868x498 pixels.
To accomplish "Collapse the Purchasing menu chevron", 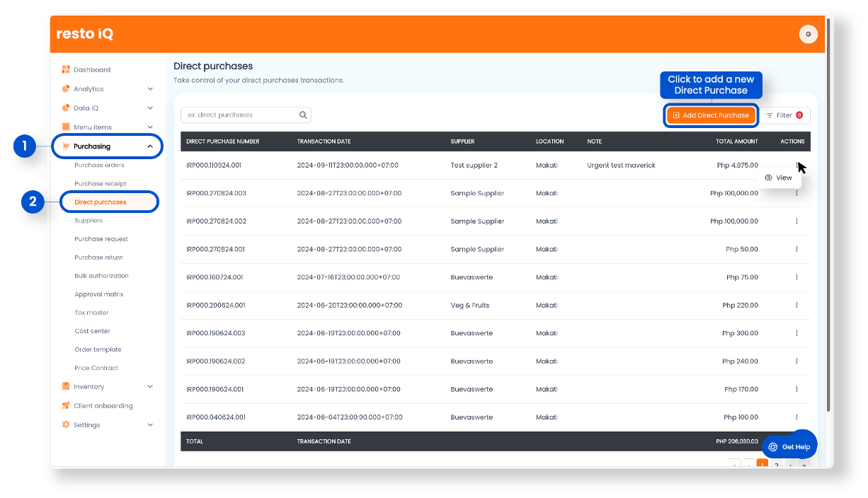I will (x=150, y=146).
